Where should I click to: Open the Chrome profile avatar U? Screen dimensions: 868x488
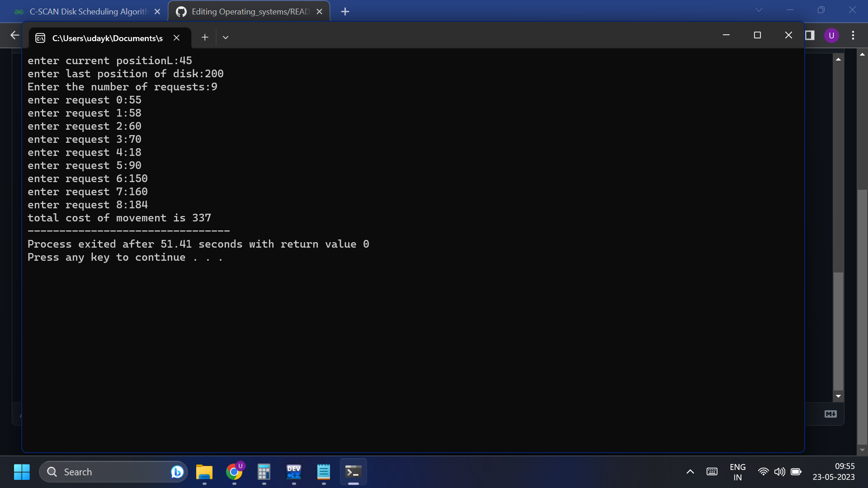point(832,35)
